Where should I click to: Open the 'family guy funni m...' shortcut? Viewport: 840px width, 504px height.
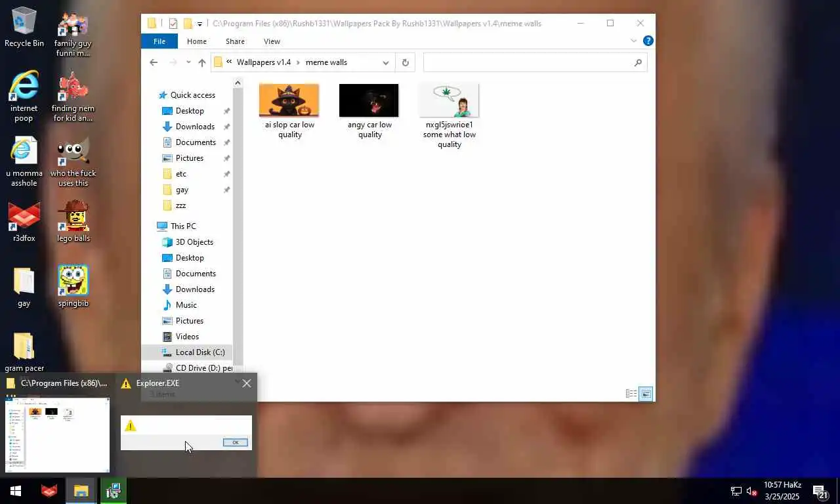(73, 34)
